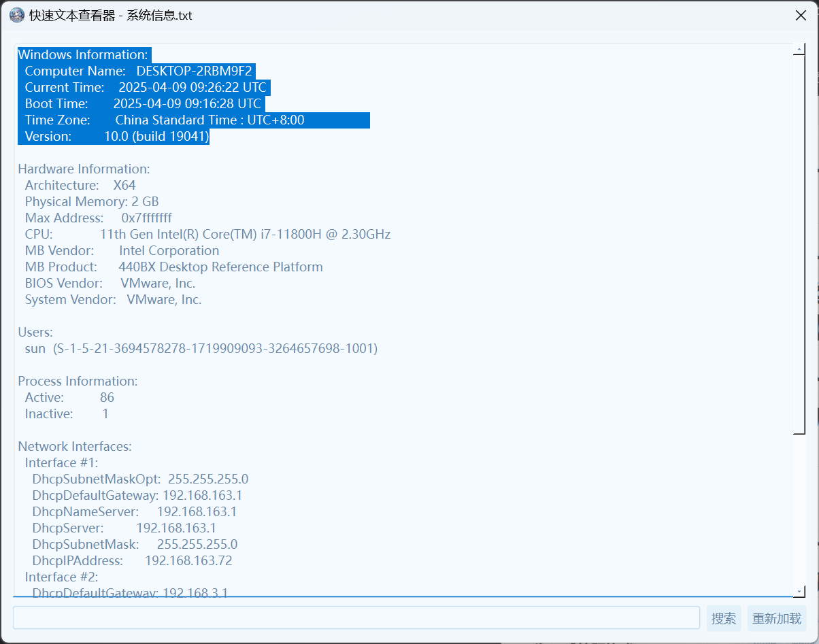Image resolution: width=819 pixels, height=644 pixels.
Task: Click the System Vendor VMware line
Action: [x=113, y=300]
